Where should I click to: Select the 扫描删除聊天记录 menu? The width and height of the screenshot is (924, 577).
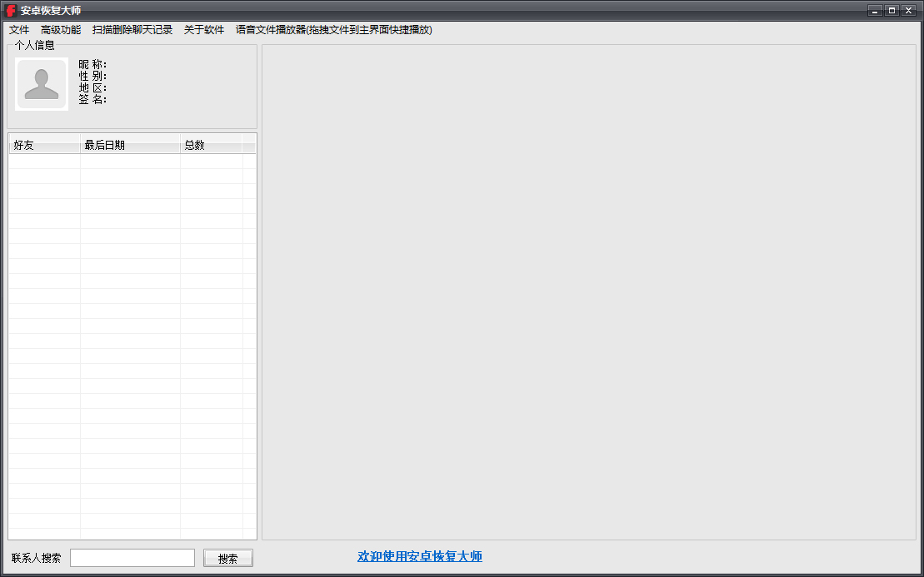tap(132, 30)
